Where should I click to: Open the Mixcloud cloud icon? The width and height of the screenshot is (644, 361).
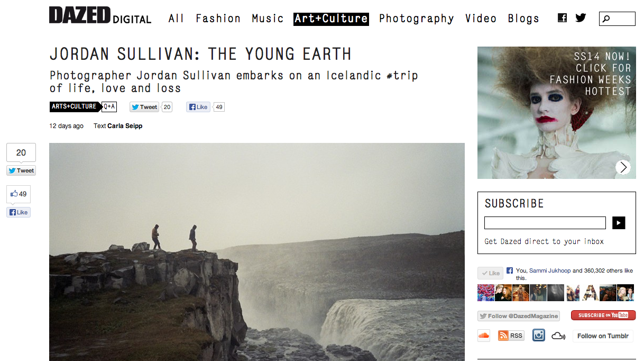(x=558, y=336)
